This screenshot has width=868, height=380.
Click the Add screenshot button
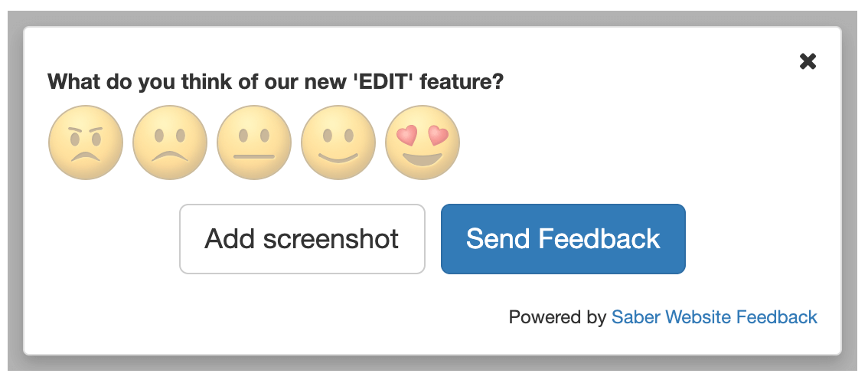click(x=302, y=239)
